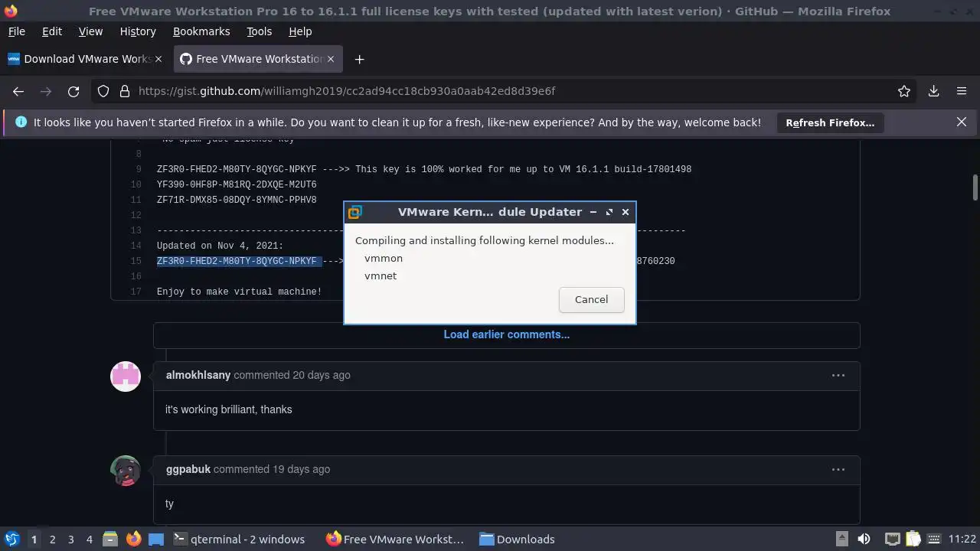
Task: Switch to virtual desktop 3
Action: click(x=70, y=539)
